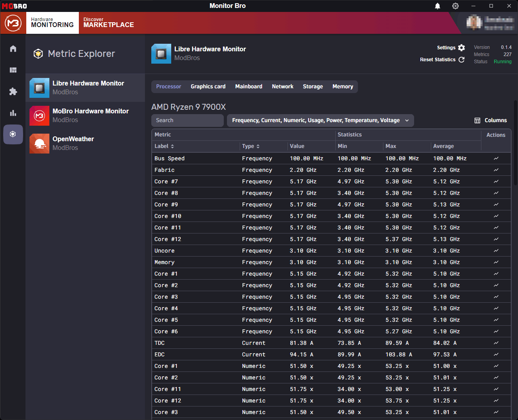Screen dimensions: 518x420
Task: Open the bar chart statistics sidebar icon
Action: click(13, 113)
